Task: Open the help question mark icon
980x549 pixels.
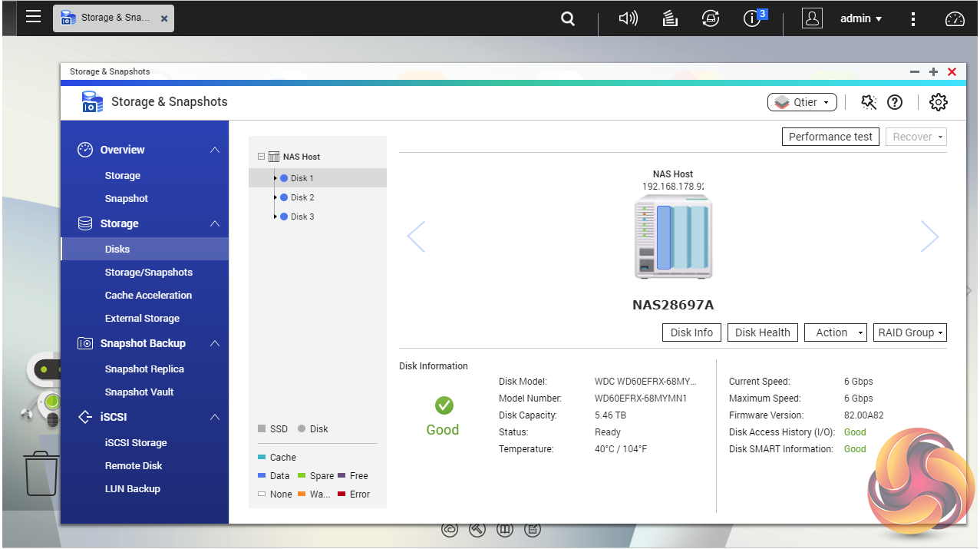Action: point(894,102)
